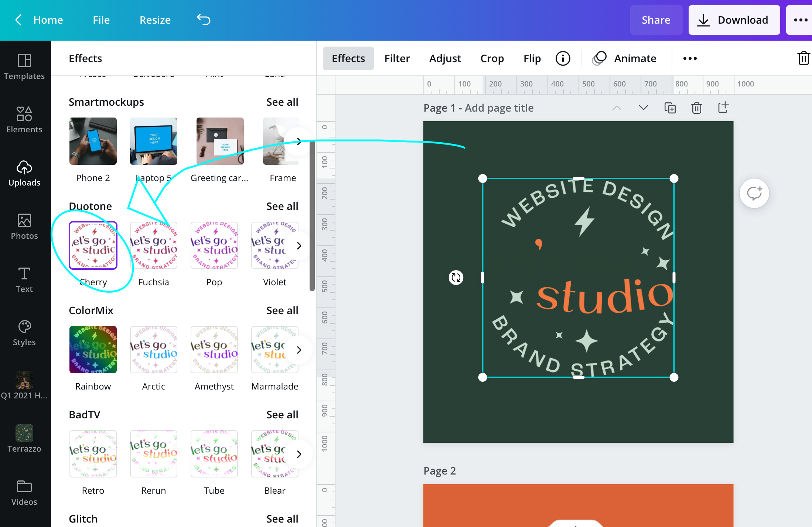Click the page title input field
The image size is (812, 527).
coord(499,108)
